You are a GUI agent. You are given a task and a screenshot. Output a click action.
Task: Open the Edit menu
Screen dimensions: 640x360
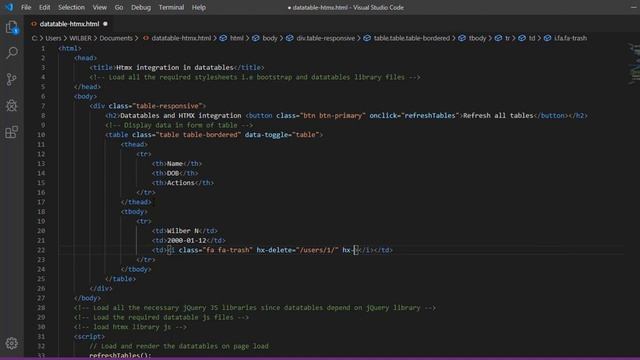(x=44, y=7)
